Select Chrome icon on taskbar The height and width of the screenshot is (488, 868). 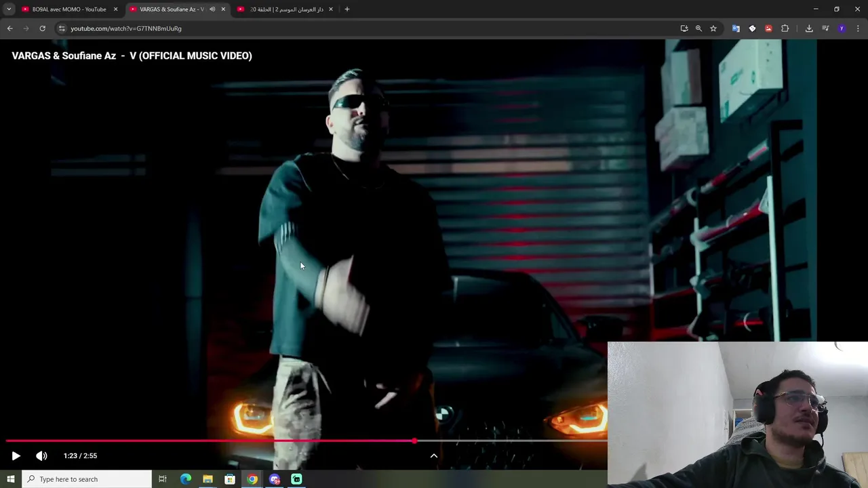pyautogui.click(x=252, y=479)
